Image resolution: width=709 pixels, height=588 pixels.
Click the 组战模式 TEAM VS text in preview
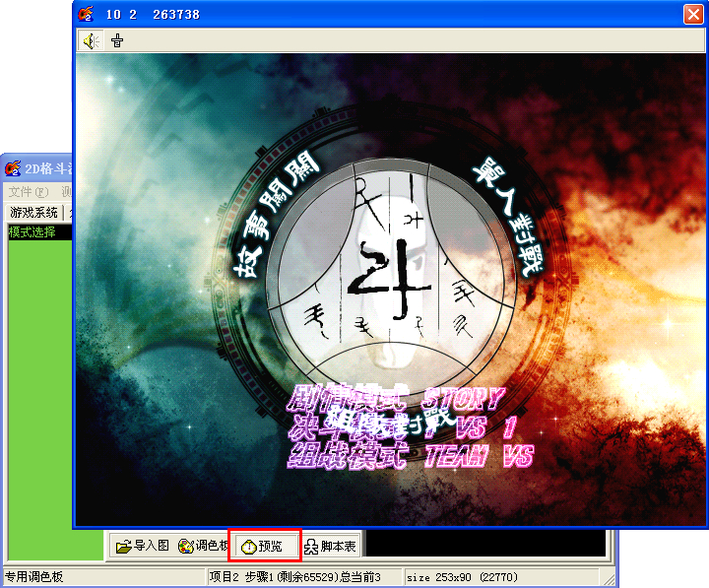(410, 455)
